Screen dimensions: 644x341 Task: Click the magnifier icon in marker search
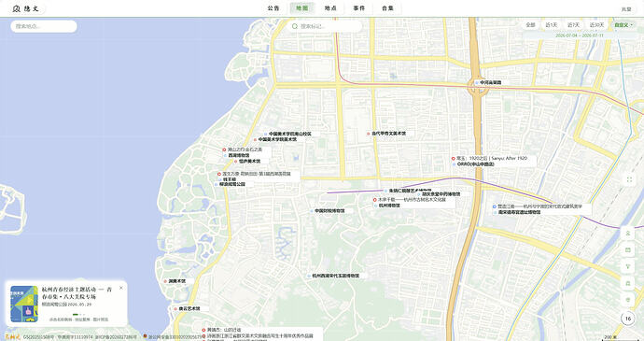click(x=295, y=26)
